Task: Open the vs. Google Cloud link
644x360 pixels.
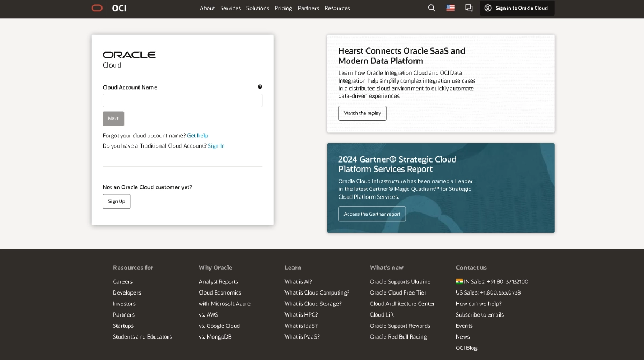Action: [219, 326]
